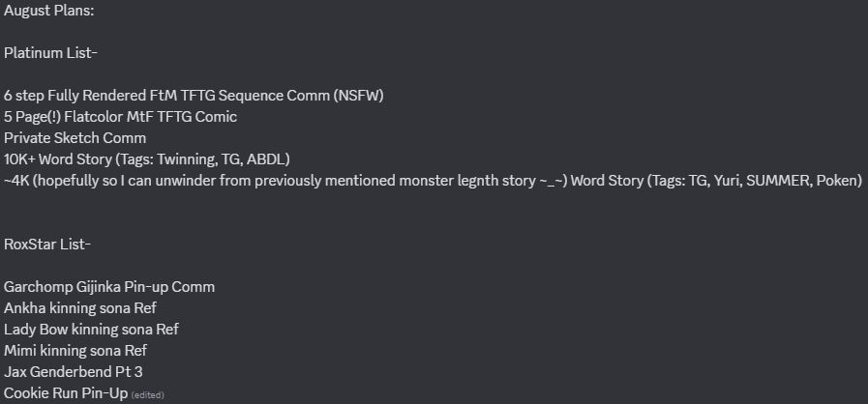Click the "Mimi kinning sona Ref" line
This screenshot has height=404, width=868.
(75, 351)
